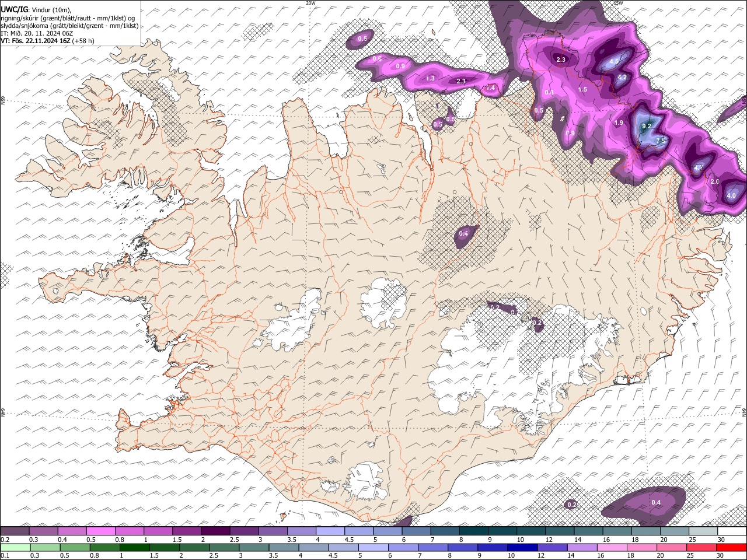
Task: Pick the snow scale swatch starting at 4
Action: tap(330, 531)
